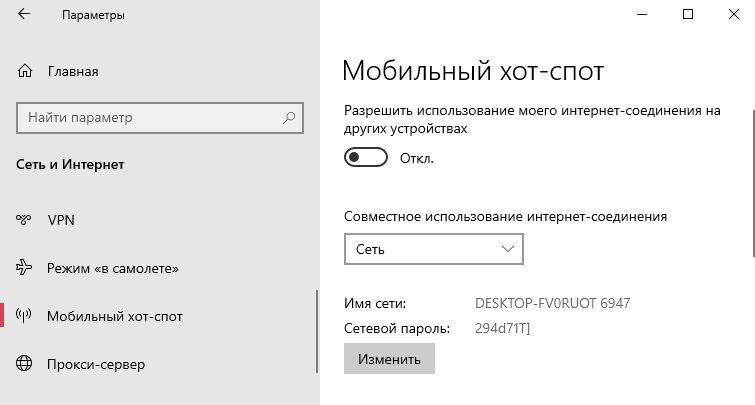Viewport: 755px width, 405px height.
Task: Click the Найти параметр search field
Action: coord(160,118)
